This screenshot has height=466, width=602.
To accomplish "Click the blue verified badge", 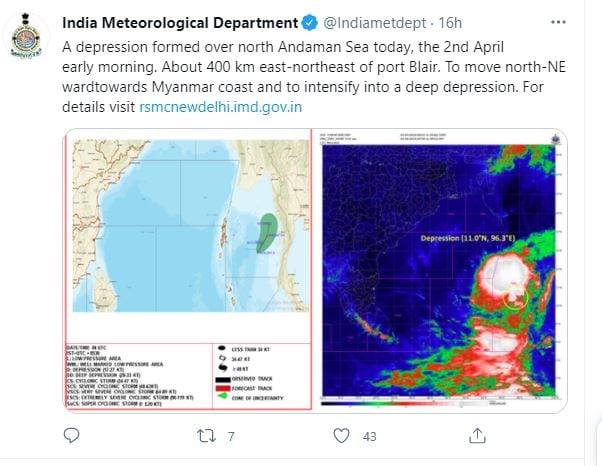I will click(x=309, y=23).
